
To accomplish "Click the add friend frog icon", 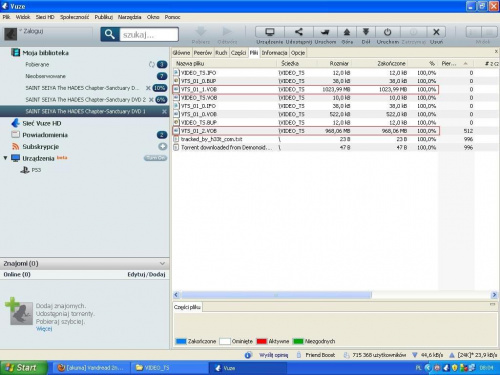I will coord(19,311).
